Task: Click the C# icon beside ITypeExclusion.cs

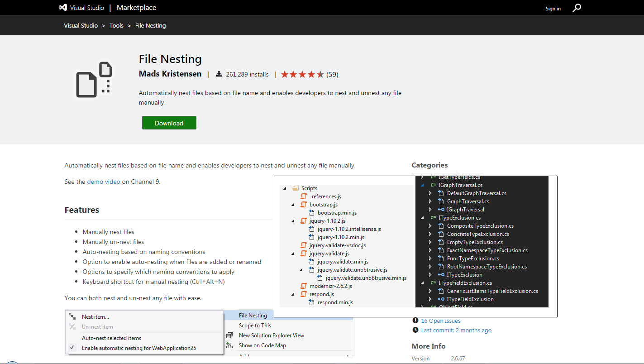Action: click(x=433, y=218)
